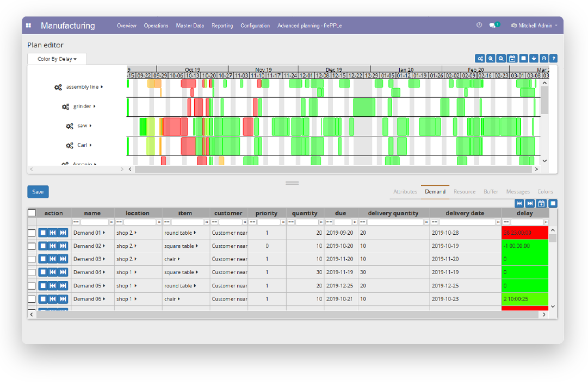Click the Save button
The height and width of the screenshot is (382, 588).
tap(37, 191)
